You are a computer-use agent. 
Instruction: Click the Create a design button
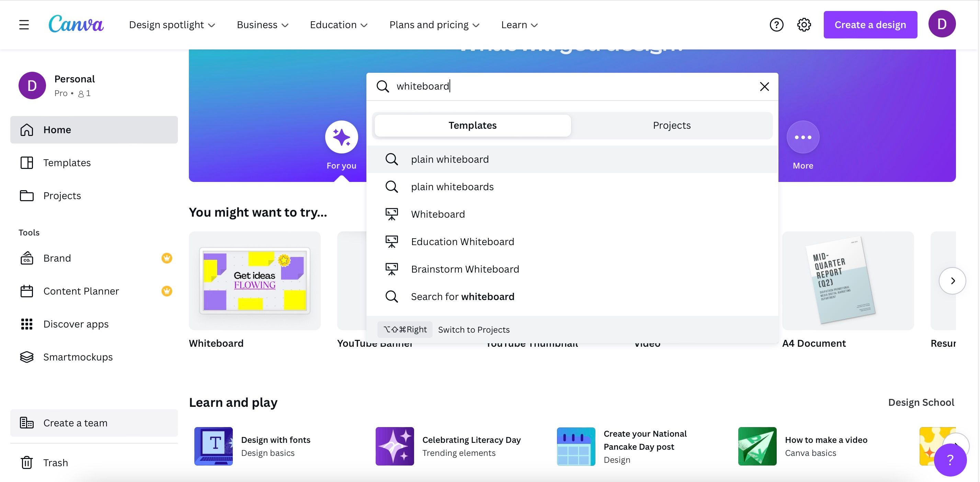coord(870,24)
